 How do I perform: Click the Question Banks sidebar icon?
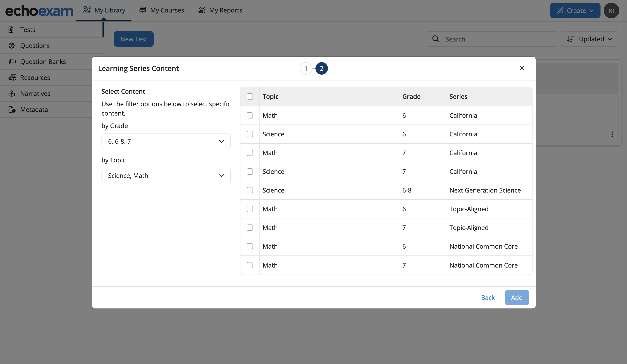point(12,62)
